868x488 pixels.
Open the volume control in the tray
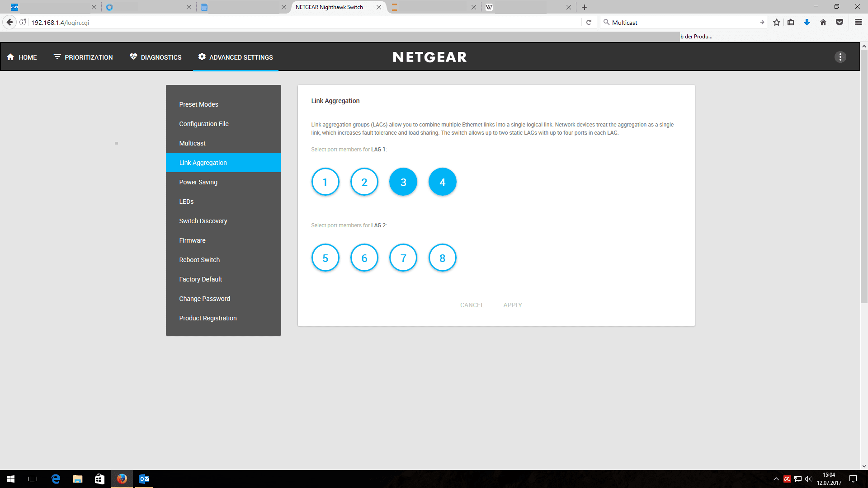click(808, 479)
